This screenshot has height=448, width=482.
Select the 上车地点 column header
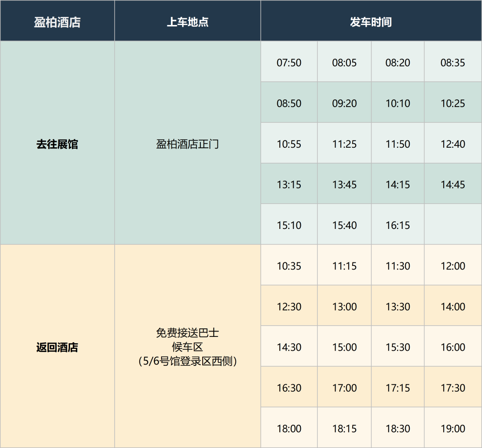[187, 21]
